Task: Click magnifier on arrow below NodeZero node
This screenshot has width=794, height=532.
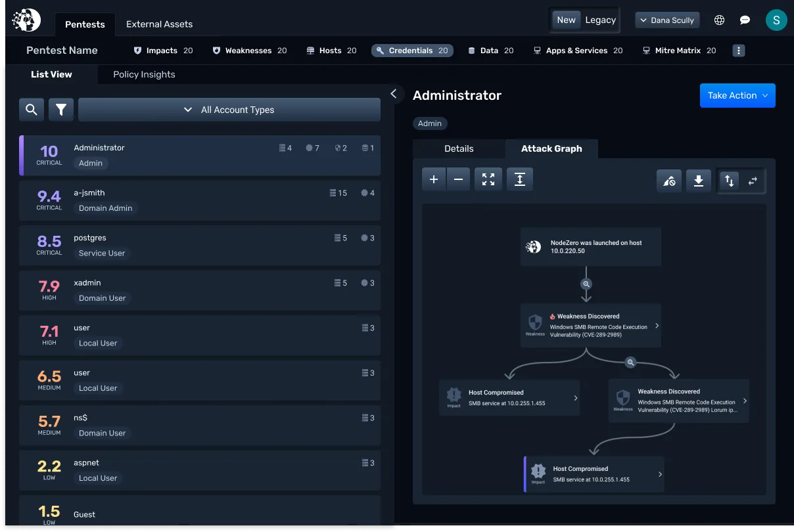Action: [586, 284]
